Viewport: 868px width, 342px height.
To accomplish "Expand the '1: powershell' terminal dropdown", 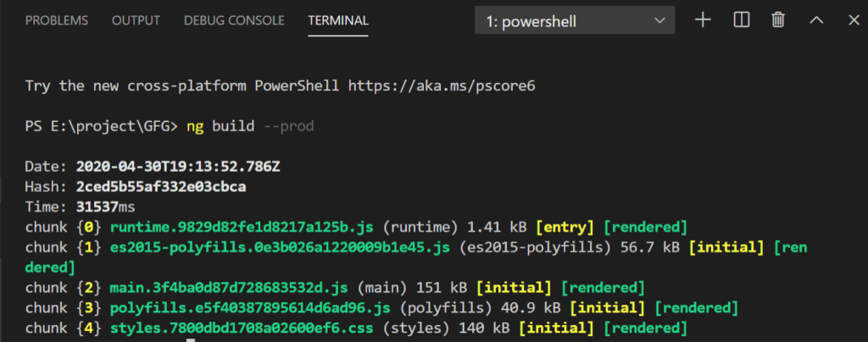I will [575, 21].
